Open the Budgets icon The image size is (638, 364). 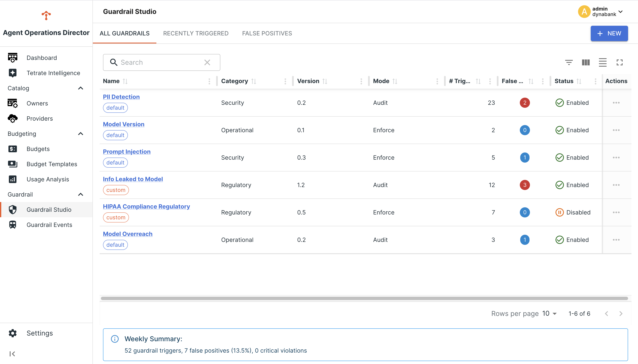(x=12, y=149)
